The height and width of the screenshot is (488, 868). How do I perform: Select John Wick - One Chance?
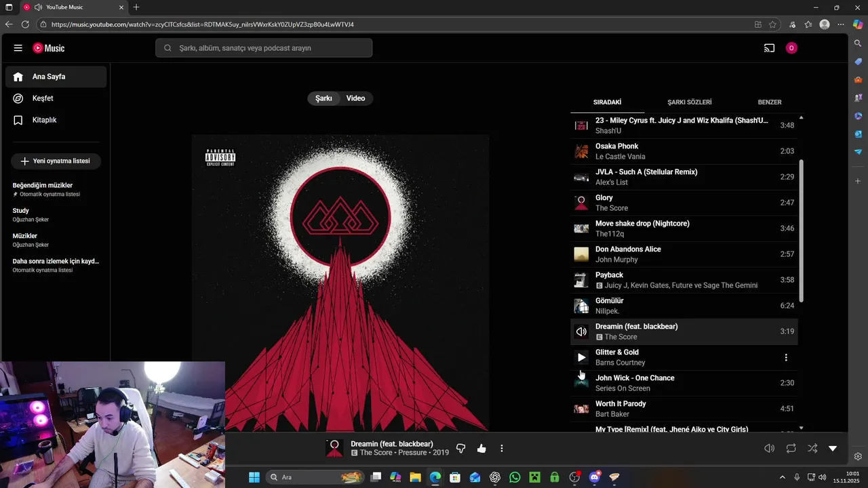[x=684, y=383]
